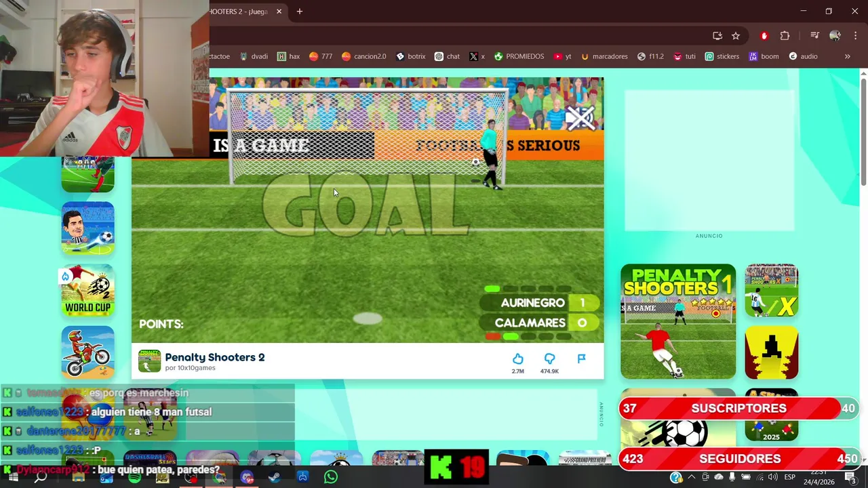The image size is (868, 488).
Task: Open the Chrome profile avatar
Action: (x=835, y=36)
